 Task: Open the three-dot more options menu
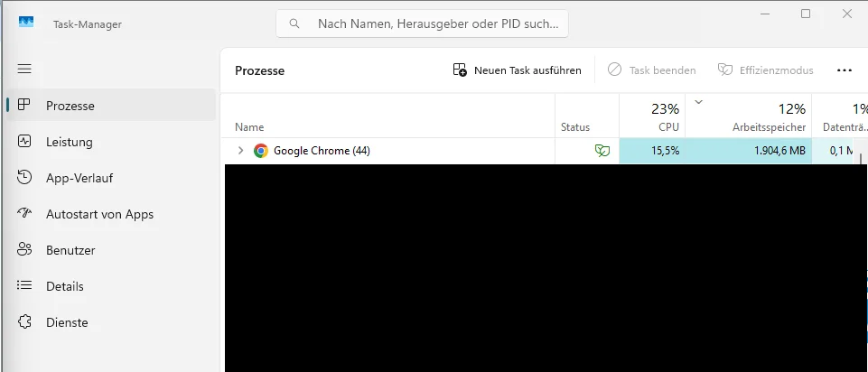[x=845, y=70]
